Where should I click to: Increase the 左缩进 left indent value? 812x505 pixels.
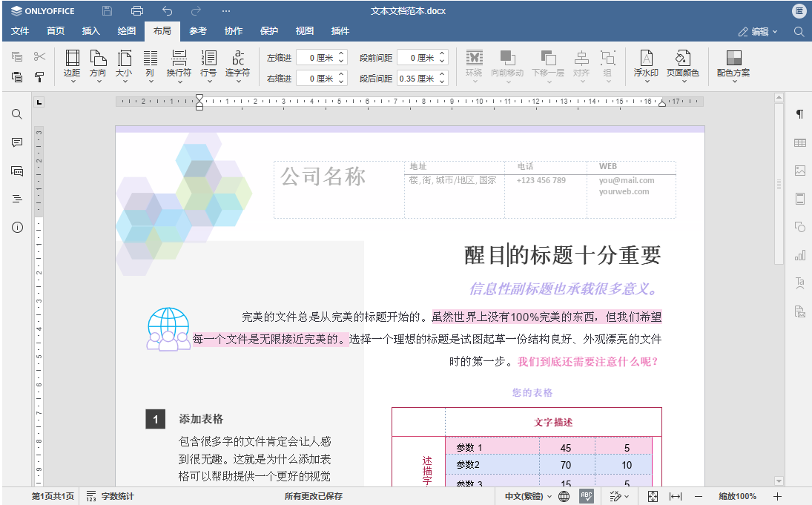[341, 54]
